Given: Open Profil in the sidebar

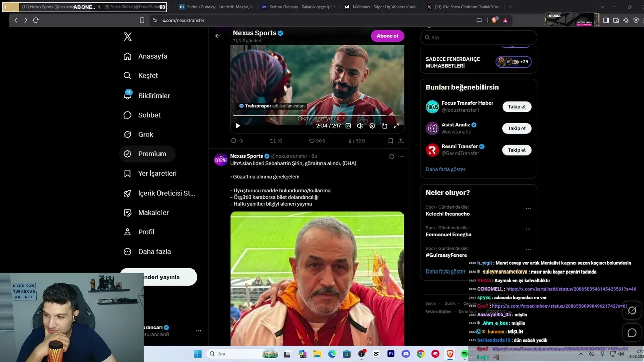Looking at the screenshot, I should (x=139, y=232).
